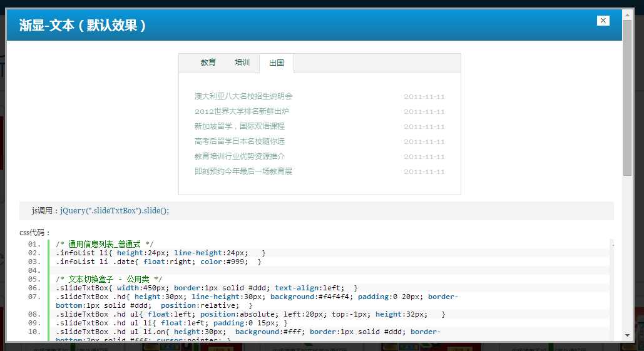
Task: Open 高考后留学日本名校随你选 link
Action: [240, 141]
